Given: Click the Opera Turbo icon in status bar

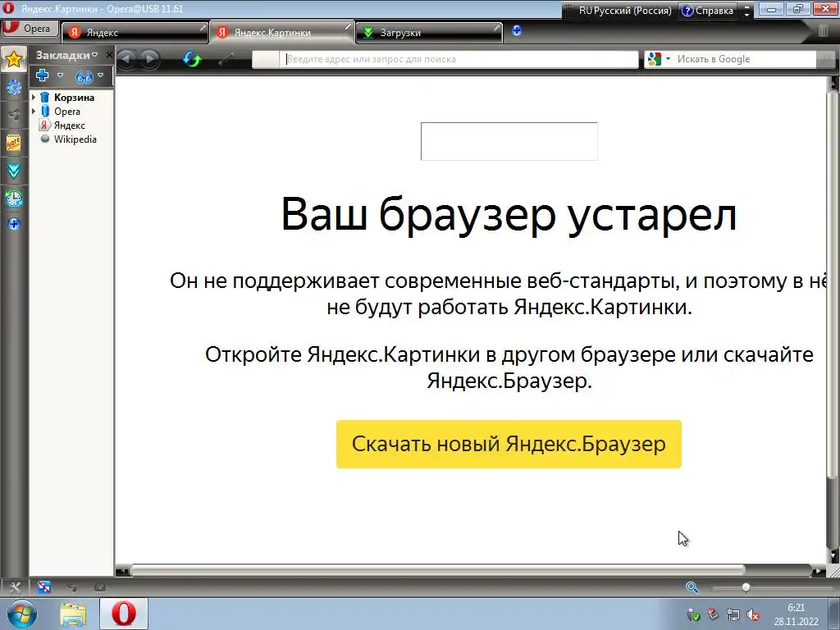Looking at the screenshot, I should point(99,587).
